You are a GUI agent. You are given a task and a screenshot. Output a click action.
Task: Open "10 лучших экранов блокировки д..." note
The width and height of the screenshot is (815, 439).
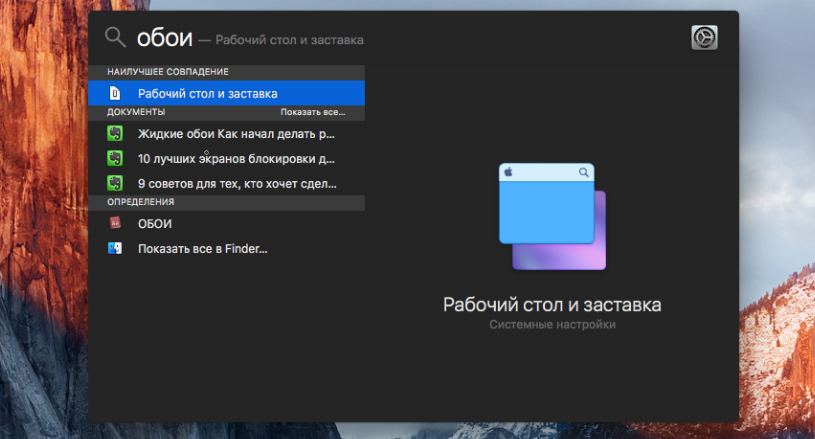click(227, 158)
